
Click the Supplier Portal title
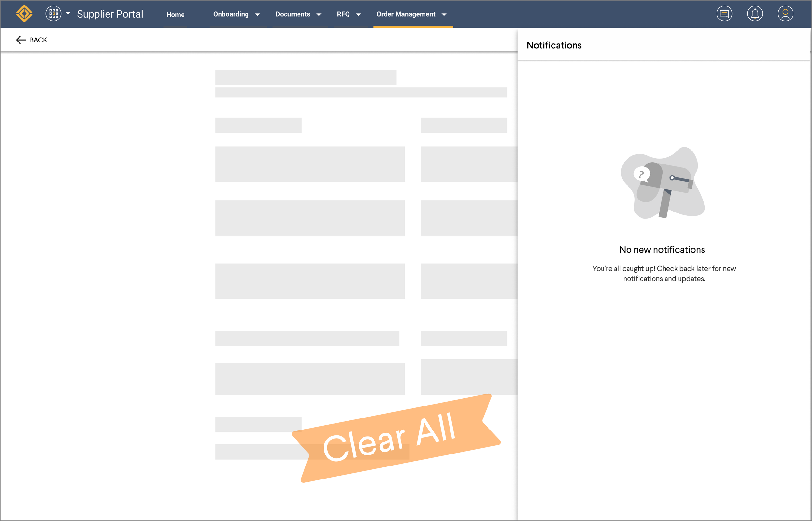coord(110,14)
